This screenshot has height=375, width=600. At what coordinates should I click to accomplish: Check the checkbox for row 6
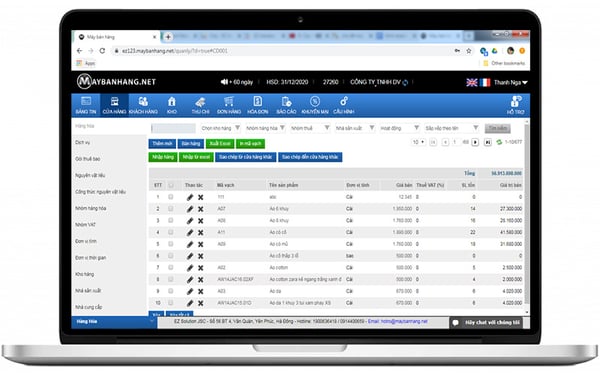pos(171,256)
